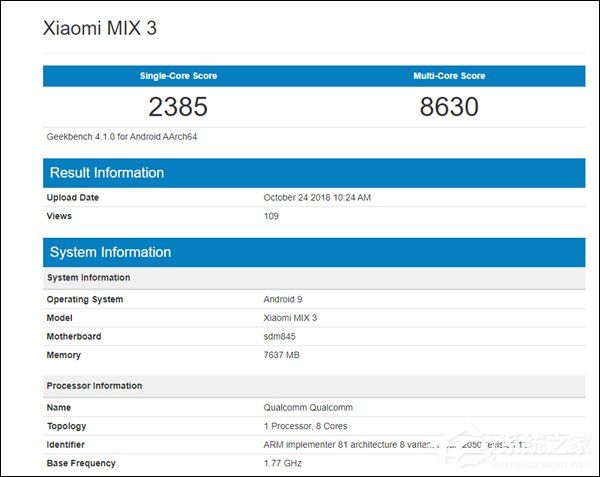Click the processor Name label
This screenshot has width=600, height=477.
click(59, 407)
